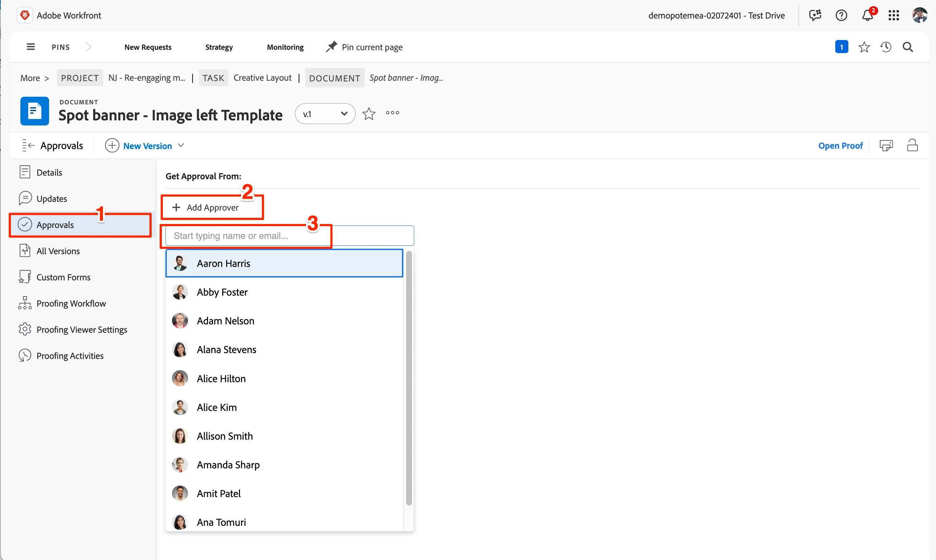Choose Aaron Harris from the approver list
The width and height of the screenshot is (936, 560).
(x=284, y=263)
